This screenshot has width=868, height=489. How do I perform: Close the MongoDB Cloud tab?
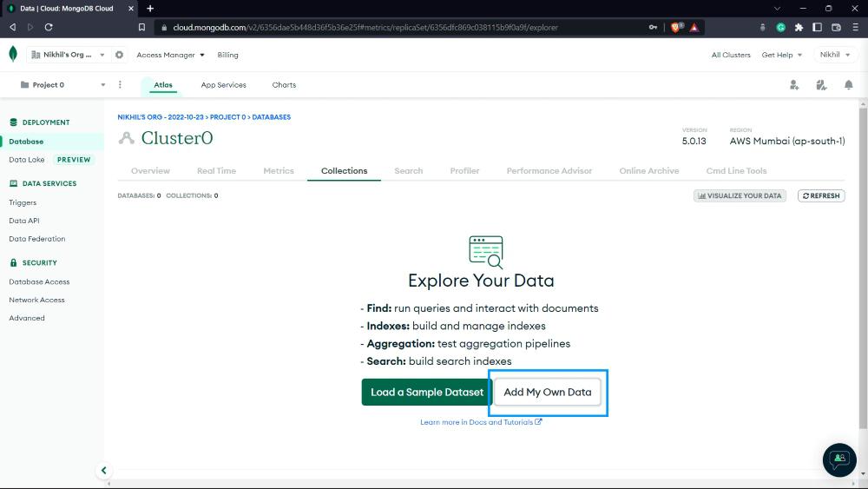click(131, 9)
